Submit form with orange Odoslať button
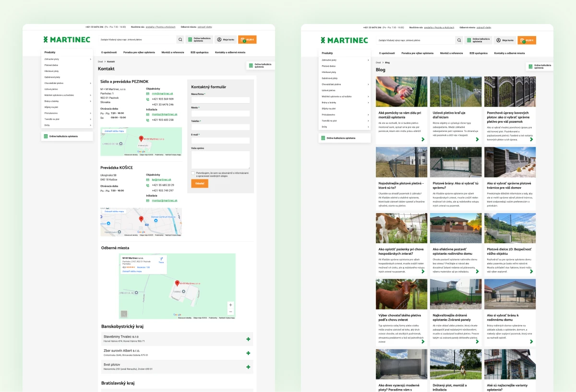This screenshot has height=392, width=576. [200, 183]
